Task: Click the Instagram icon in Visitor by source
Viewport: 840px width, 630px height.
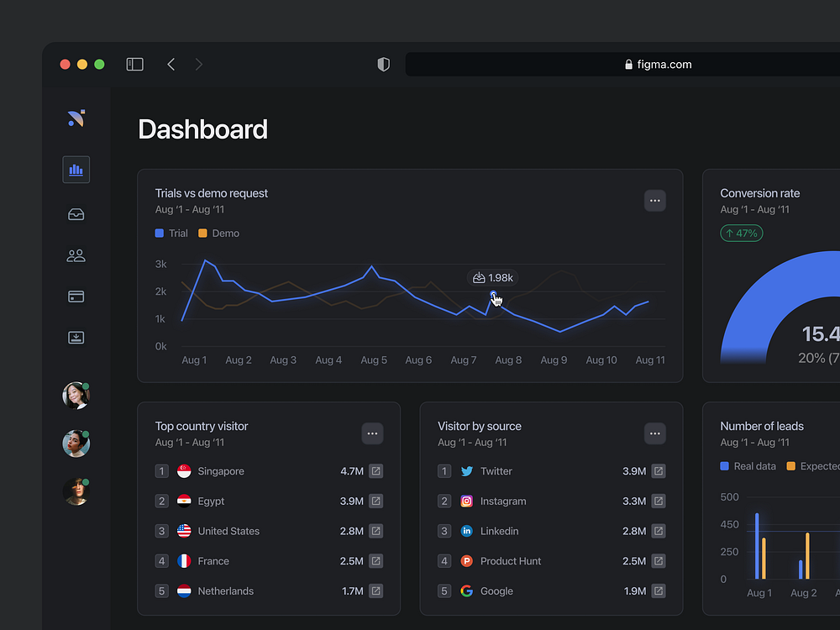Action: (x=466, y=501)
